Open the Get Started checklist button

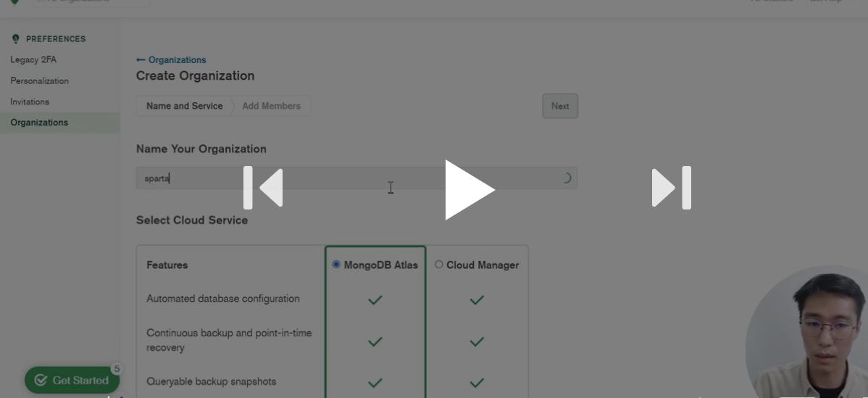[x=72, y=381]
